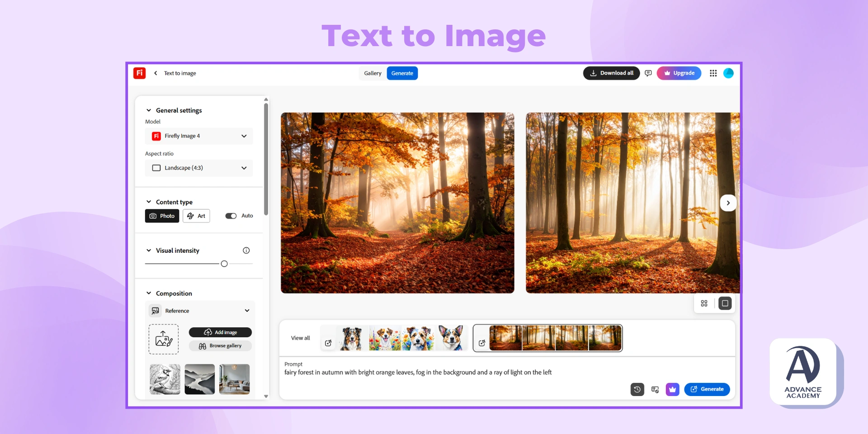
Task: Collapse the Composition section
Action: [149, 293]
